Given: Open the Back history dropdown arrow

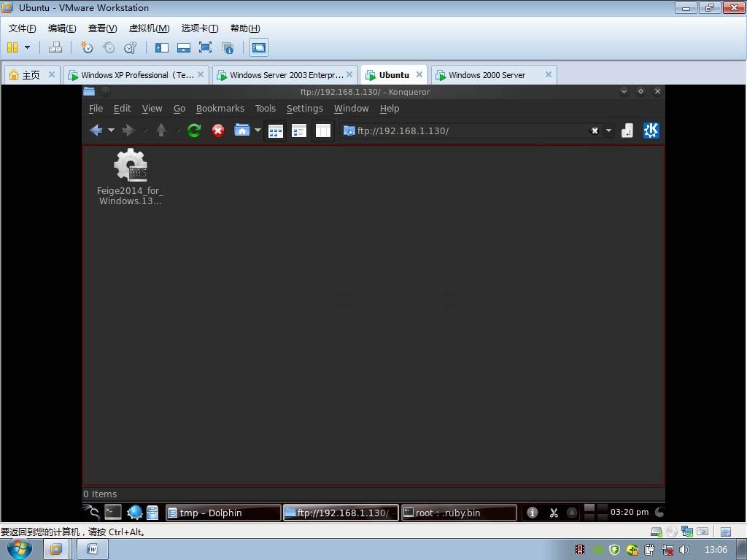Looking at the screenshot, I should click(111, 130).
